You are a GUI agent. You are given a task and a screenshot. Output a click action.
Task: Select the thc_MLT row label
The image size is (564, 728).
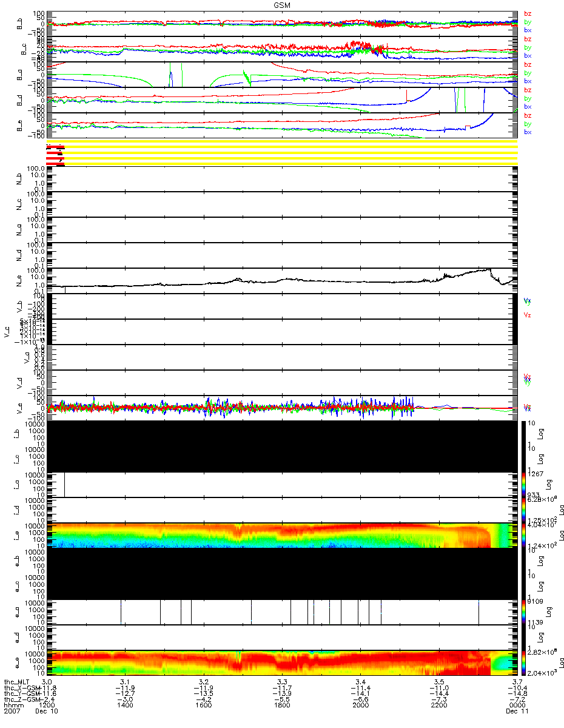pyautogui.click(x=17, y=682)
